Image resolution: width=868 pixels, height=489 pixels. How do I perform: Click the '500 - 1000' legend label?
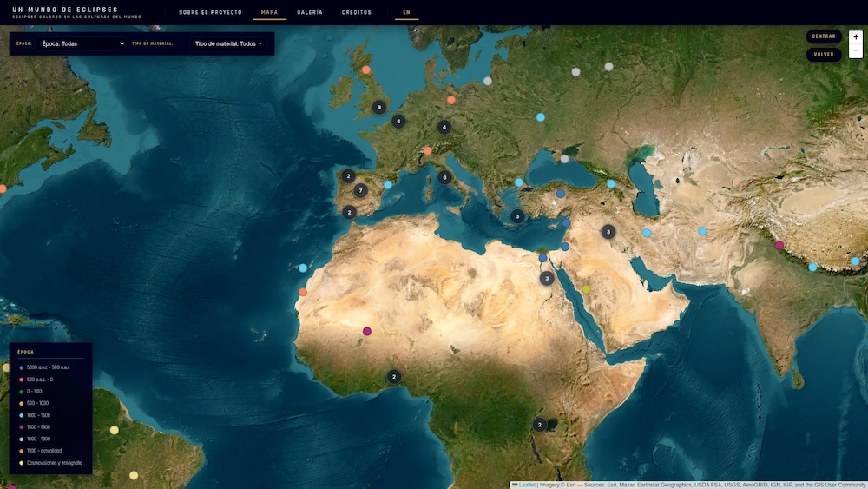point(37,404)
